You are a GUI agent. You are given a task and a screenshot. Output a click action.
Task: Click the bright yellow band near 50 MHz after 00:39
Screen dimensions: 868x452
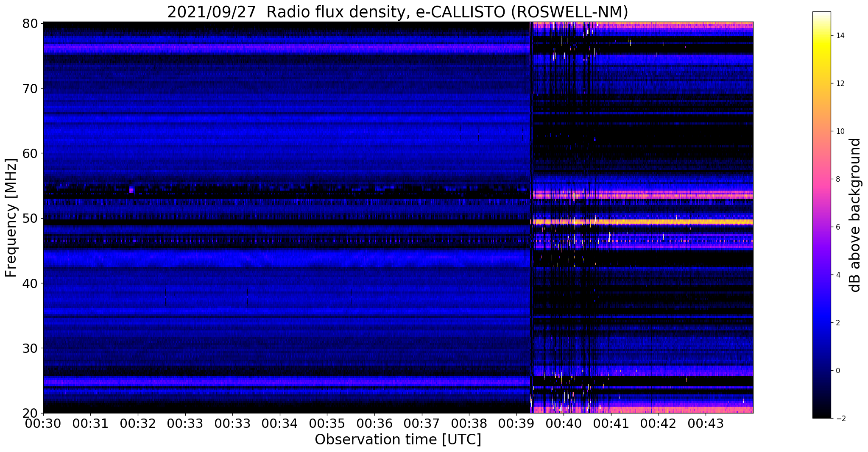pyautogui.click(x=642, y=222)
